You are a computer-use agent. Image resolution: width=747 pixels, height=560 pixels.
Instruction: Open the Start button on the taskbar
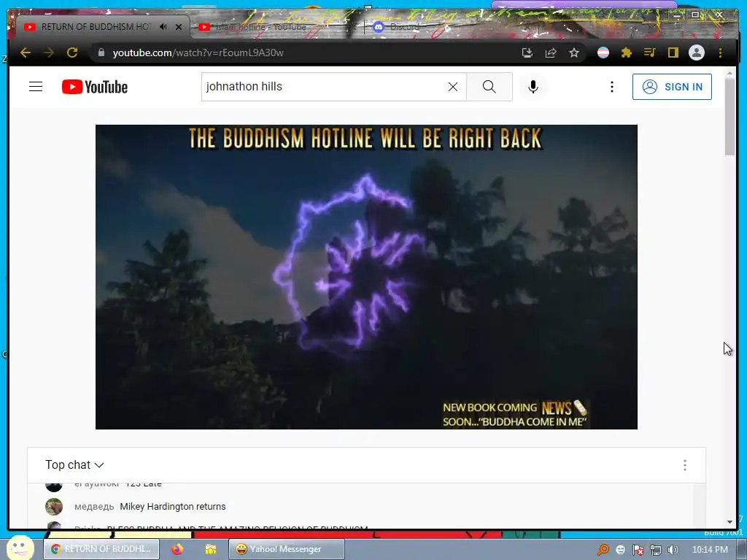pyautogui.click(x=20, y=548)
